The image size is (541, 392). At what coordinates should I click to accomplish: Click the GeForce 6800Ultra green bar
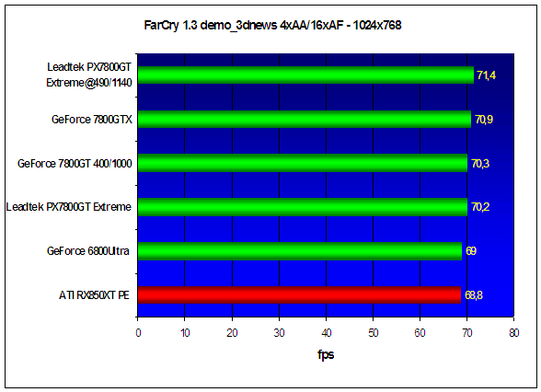(x=300, y=251)
